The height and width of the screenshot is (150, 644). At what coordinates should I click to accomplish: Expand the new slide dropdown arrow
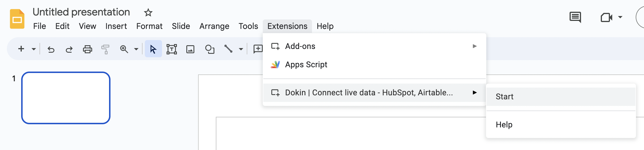(x=34, y=49)
